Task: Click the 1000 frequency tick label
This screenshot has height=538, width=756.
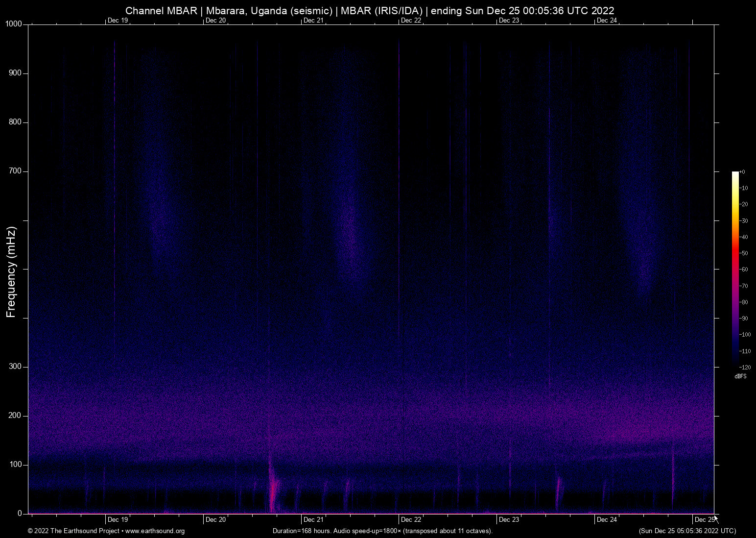Action: 13,23
